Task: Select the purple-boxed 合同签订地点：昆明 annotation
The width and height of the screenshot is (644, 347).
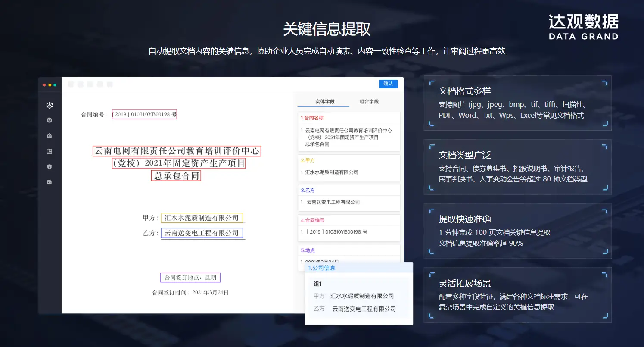Action: tap(190, 278)
